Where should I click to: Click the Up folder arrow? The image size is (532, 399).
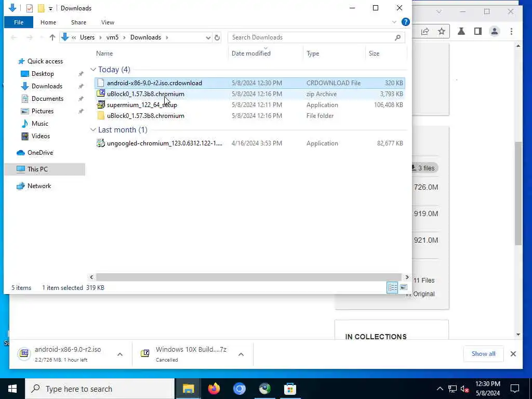52,37
